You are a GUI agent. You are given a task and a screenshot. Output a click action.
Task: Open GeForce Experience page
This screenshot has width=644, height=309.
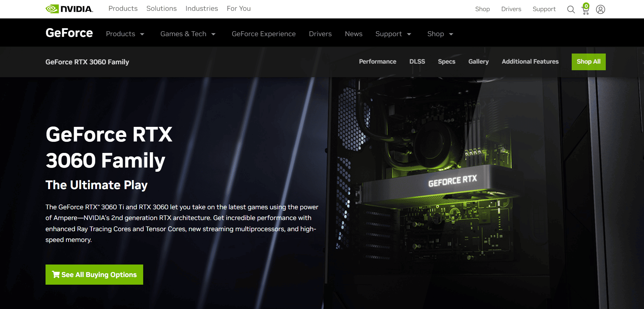(264, 34)
